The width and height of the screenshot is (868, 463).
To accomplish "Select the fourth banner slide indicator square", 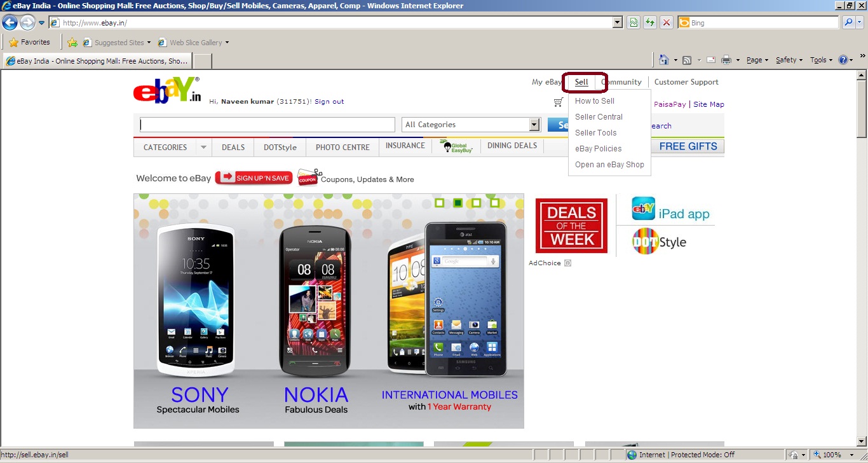I will 494,203.
